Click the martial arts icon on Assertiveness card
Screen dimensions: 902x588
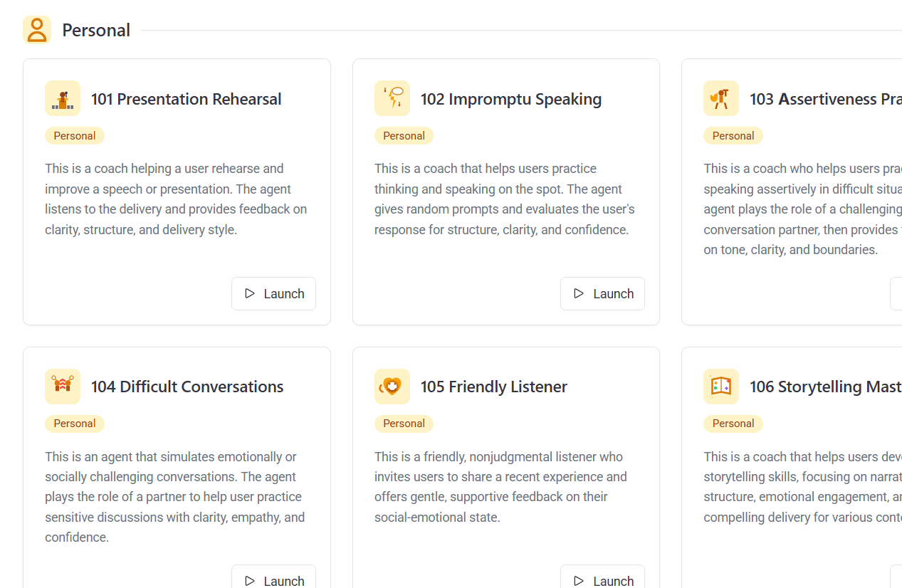pyautogui.click(x=720, y=98)
